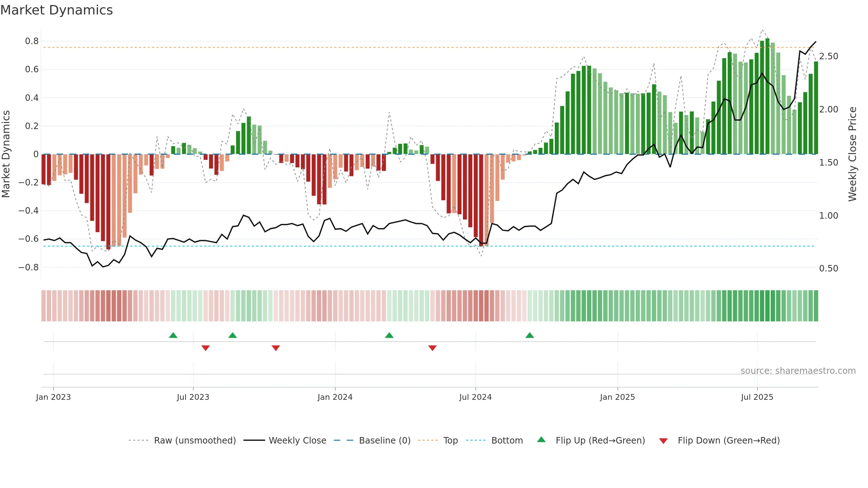Click the Jan 2025 axis label
Viewport: 868px width, 488px height.
pos(618,397)
